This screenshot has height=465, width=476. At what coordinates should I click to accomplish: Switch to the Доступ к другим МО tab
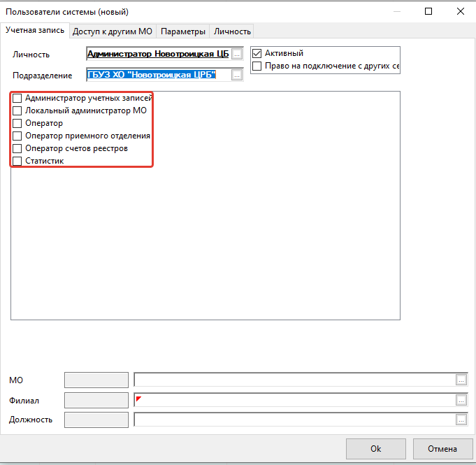(113, 31)
